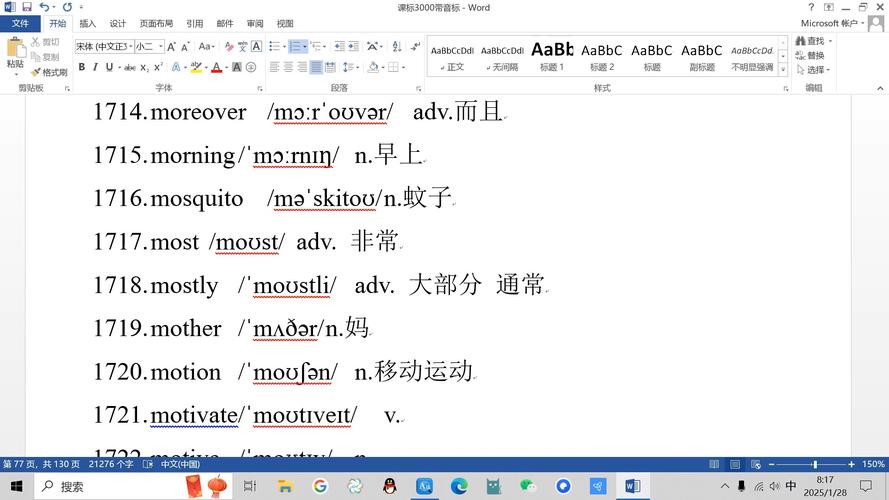
Task: Toggle strikethrough abc formatting
Action: (130, 67)
